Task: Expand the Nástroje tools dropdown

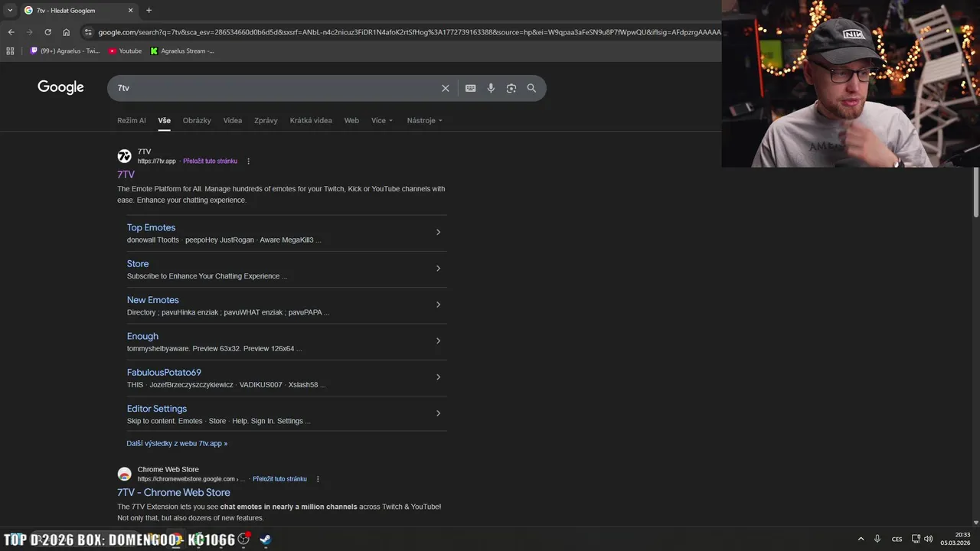Action: (425, 120)
